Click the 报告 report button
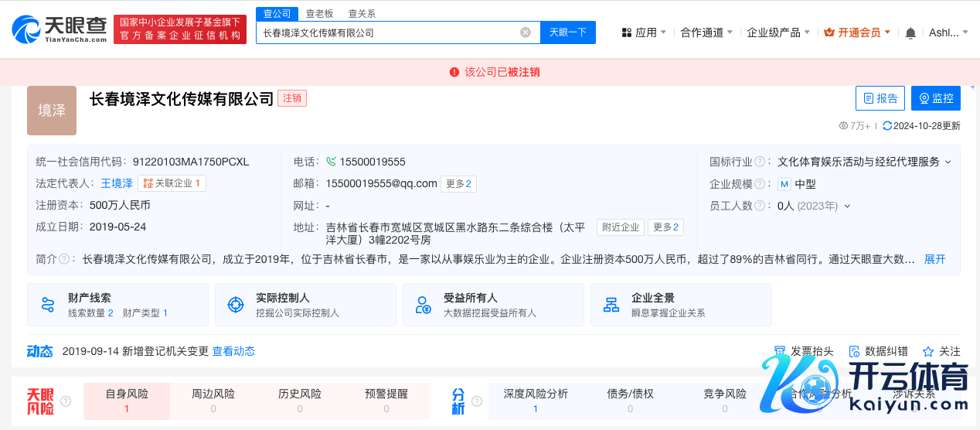 880,98
